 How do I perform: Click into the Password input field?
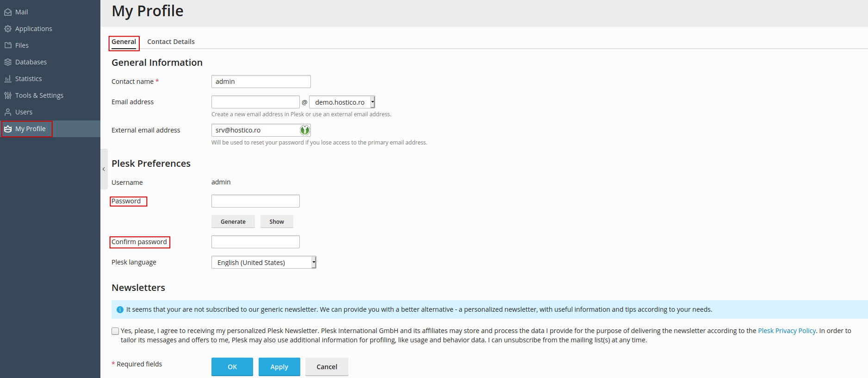(255, 201)
